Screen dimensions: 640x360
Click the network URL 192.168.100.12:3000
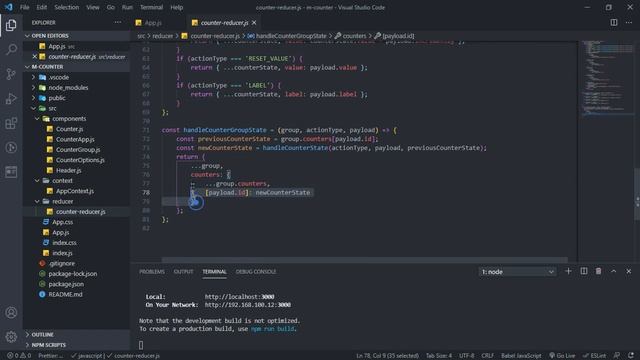coord(248,305)
